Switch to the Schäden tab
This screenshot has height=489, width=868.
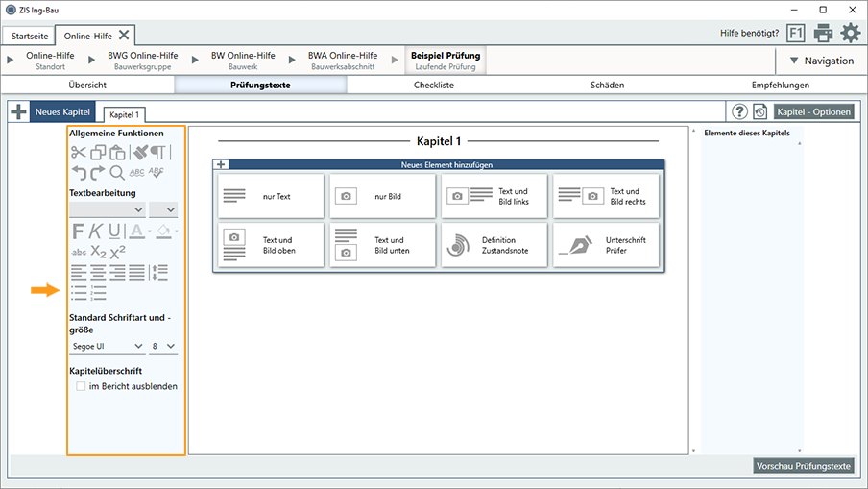pos(607,85)
